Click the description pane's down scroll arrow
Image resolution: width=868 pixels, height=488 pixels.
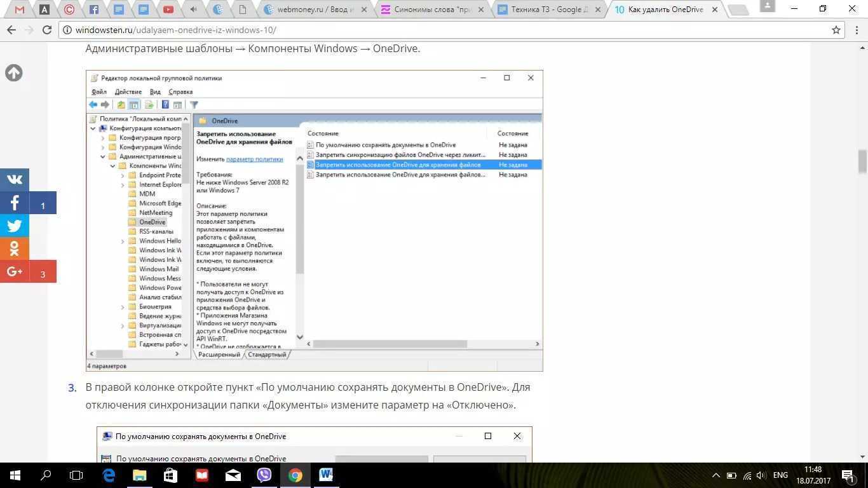tap(300, 337)
